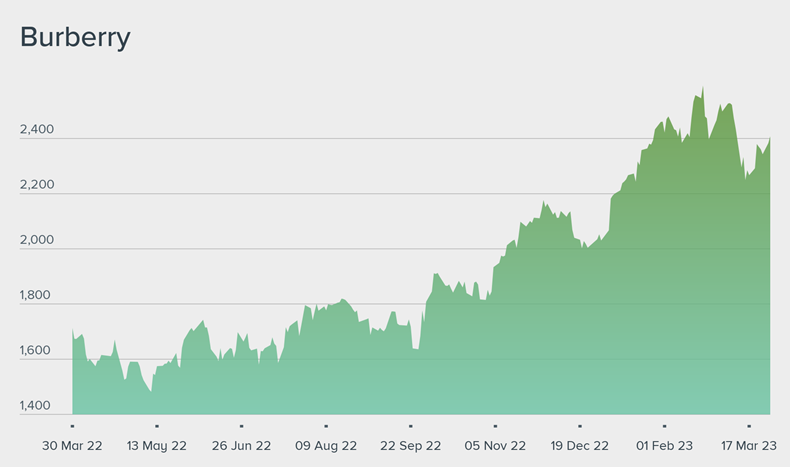Click the Burberry chart title
Viewport: 790px width, 467px height.
[x=75, y=38]
